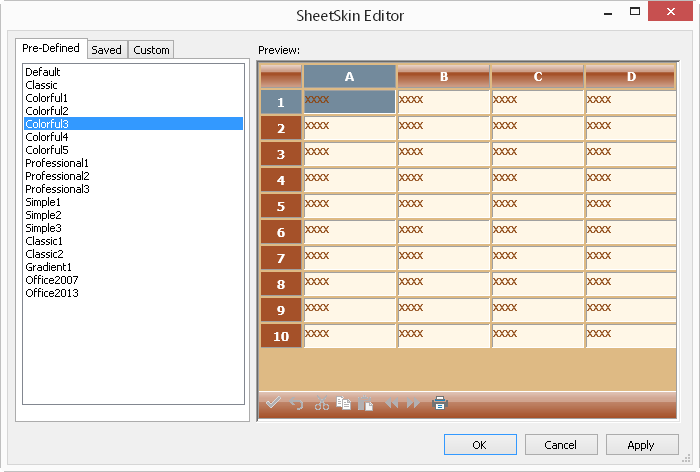This screenshot has width=700, height=472.
Task: Click row header 7 in preview
Action: [281, 258]
